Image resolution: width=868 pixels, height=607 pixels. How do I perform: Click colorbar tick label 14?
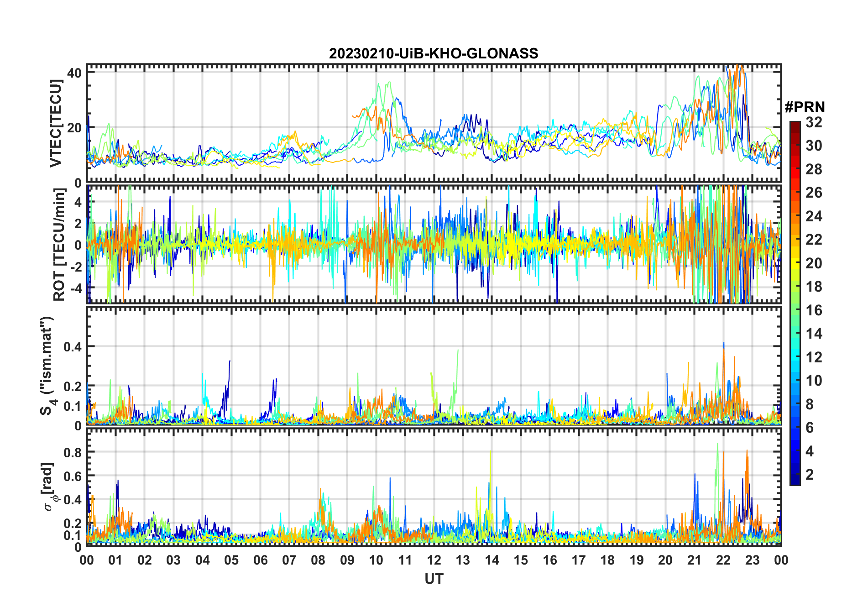[814, 334]
